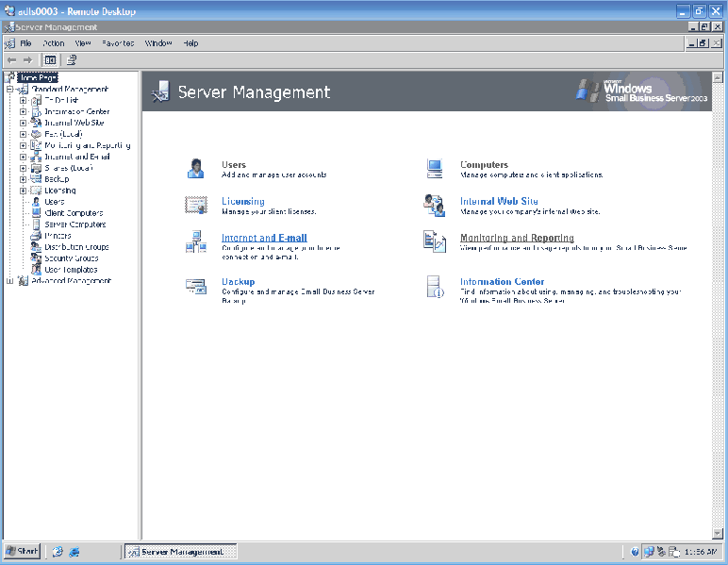Image resolution: width=728 pixels, height=565 pixels.
Task: Click the Licensing certificate icon
Action: (196, 205)
